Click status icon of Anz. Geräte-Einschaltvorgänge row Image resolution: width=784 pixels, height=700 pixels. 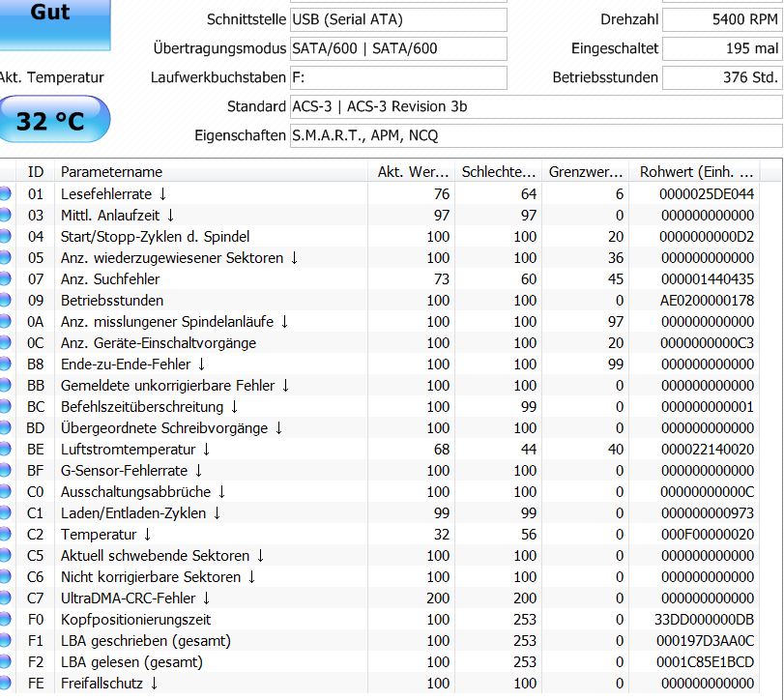5,342
